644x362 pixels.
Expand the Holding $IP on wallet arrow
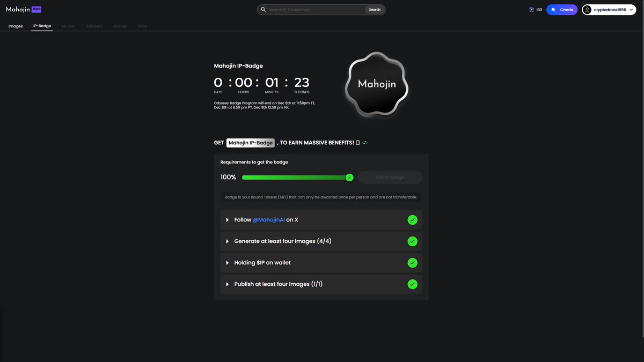coord(228,263)
